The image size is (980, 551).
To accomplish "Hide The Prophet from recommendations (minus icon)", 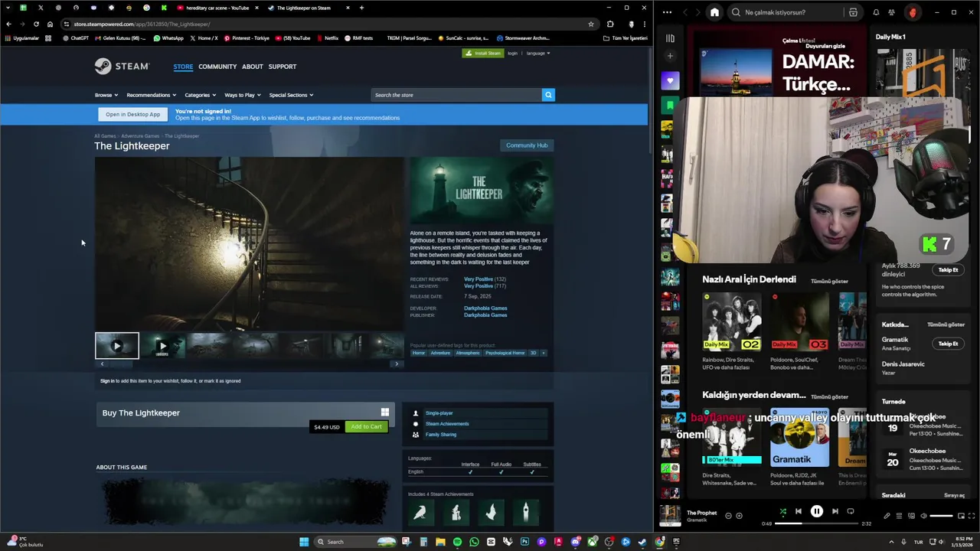I will [728, 516].
